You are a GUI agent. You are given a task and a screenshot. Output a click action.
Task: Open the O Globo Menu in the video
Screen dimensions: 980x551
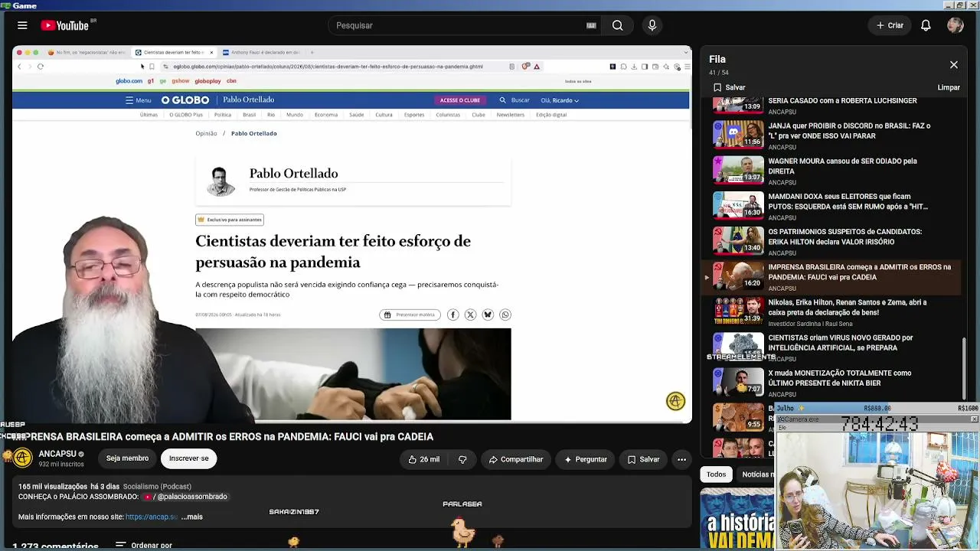click(x=139, y=100)
